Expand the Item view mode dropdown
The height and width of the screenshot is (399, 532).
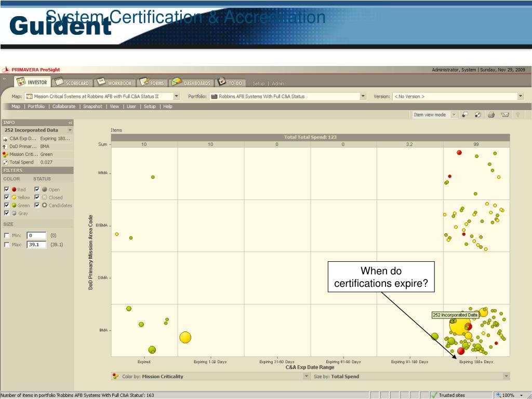point(454,115)
